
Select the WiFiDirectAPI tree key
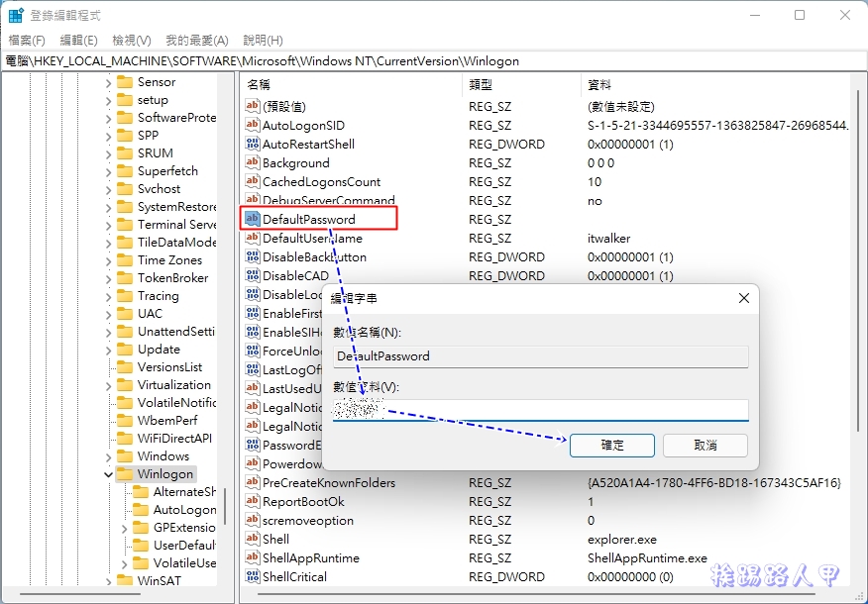coord(174,439)
